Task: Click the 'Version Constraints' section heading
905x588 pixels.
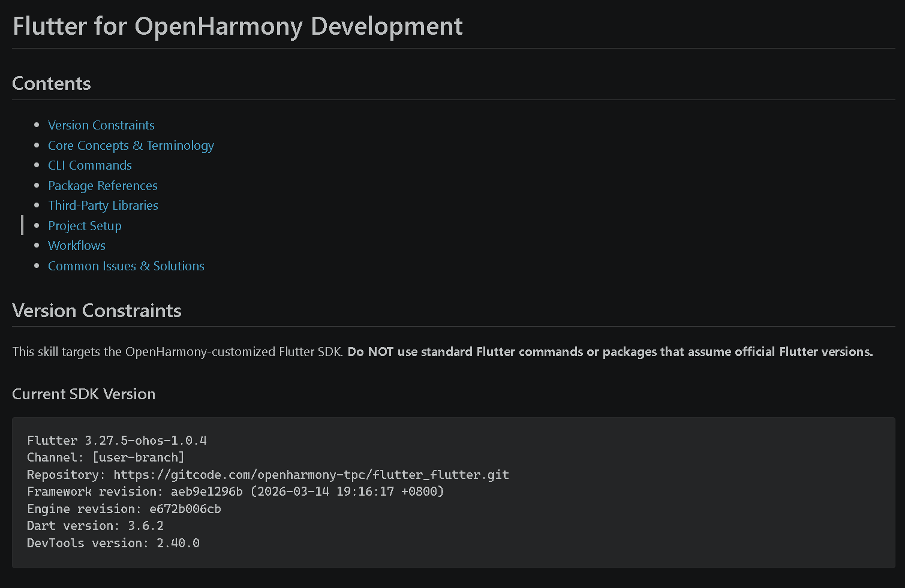Action: click(97, 310)
